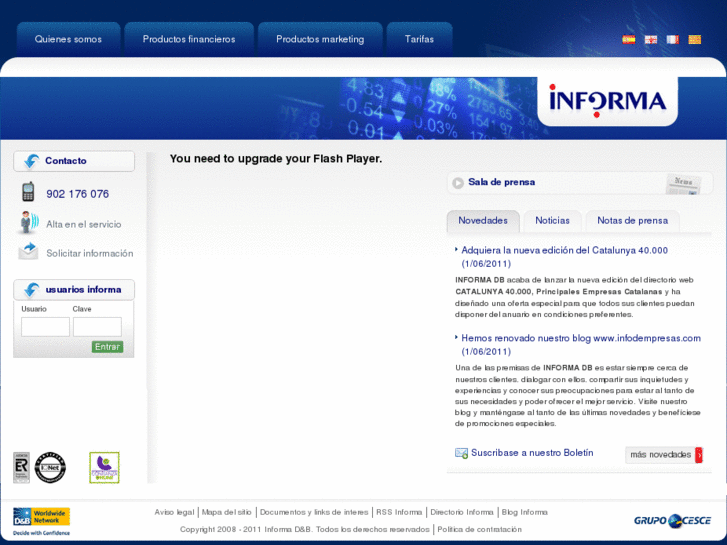Open Aviso legal footer link
This screenshot has height=545, width=727.
coord(174,512)
